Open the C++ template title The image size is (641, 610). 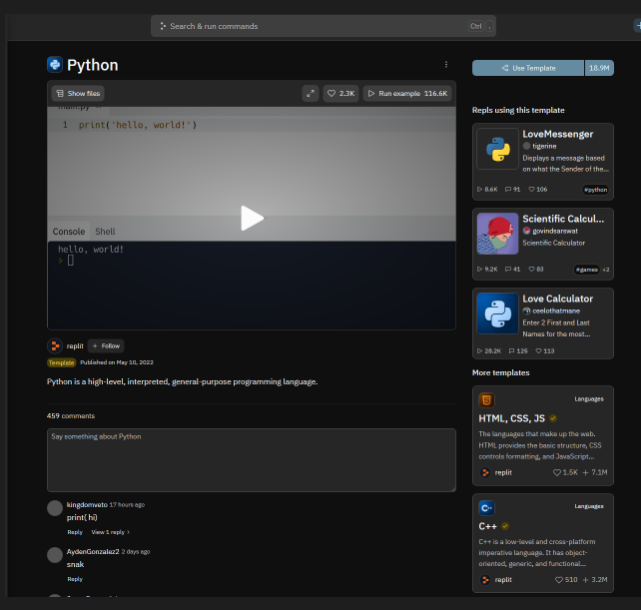click(488, 527)
